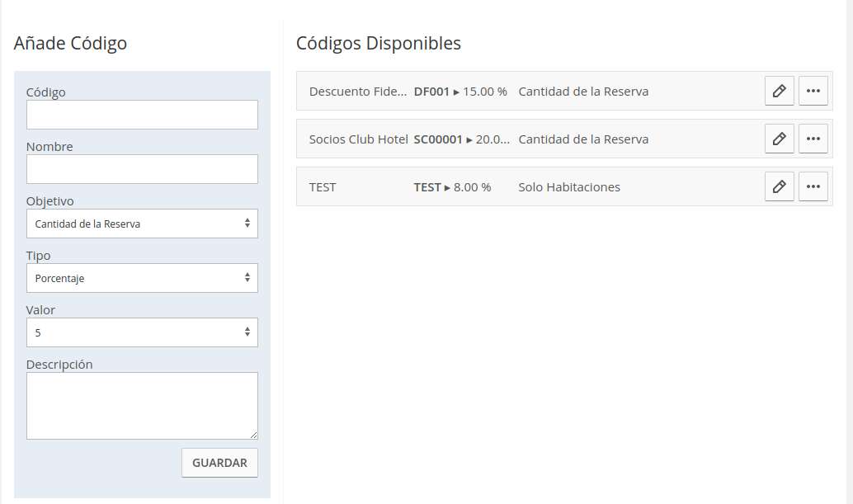
Task: Click the SC00001 code label
Action: coord(438,139)
